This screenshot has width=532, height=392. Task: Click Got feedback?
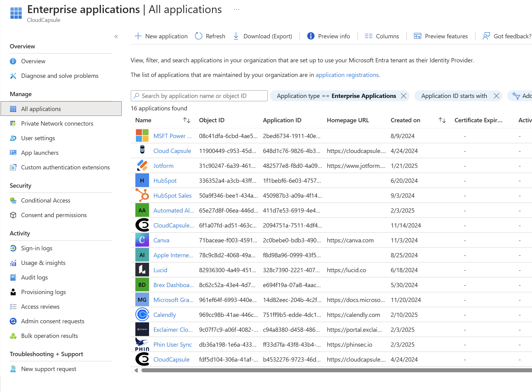(x=506, y=36)
